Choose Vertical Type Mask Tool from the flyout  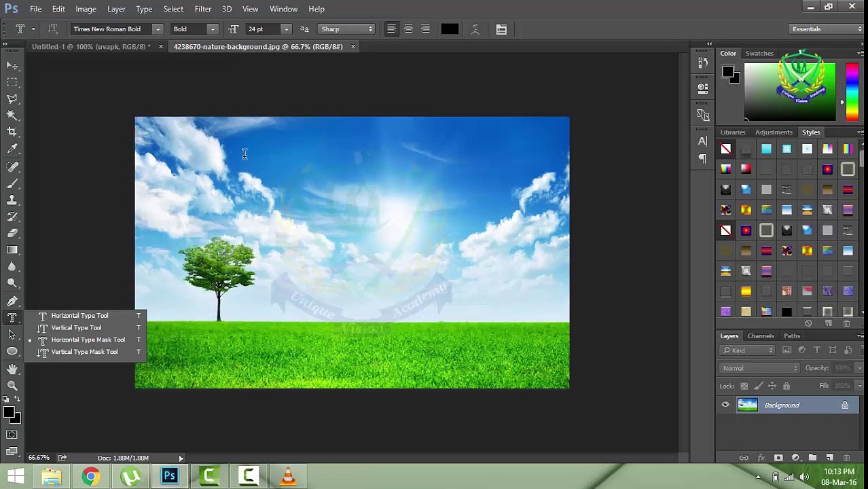coord(84,352)
